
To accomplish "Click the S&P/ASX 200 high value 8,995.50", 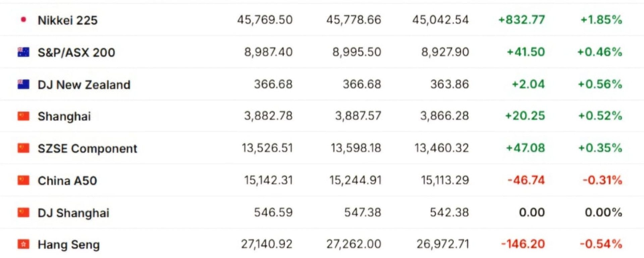I will tap(357, 52).
